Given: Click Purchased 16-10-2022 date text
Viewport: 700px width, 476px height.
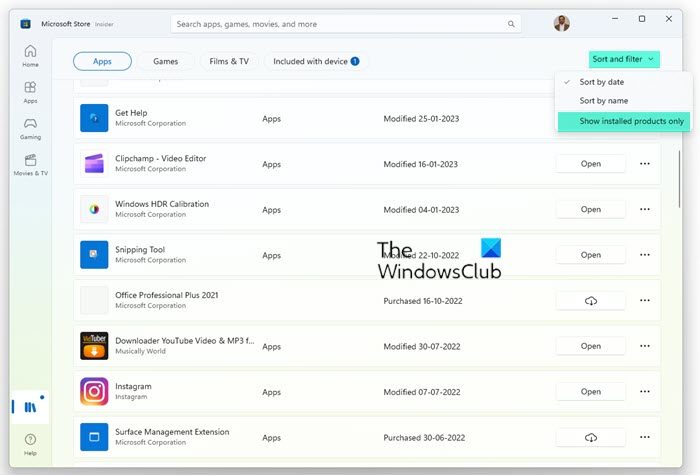Looking at the screenshot, I should (423, 301).
